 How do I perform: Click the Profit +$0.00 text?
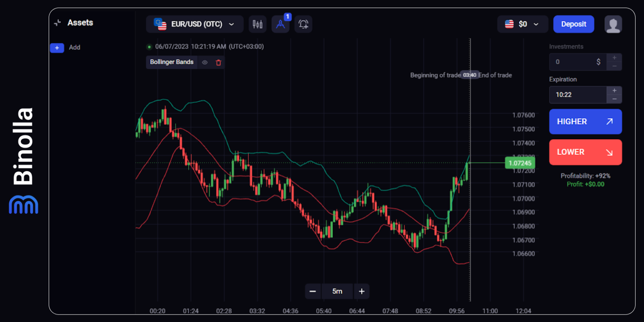585,184
